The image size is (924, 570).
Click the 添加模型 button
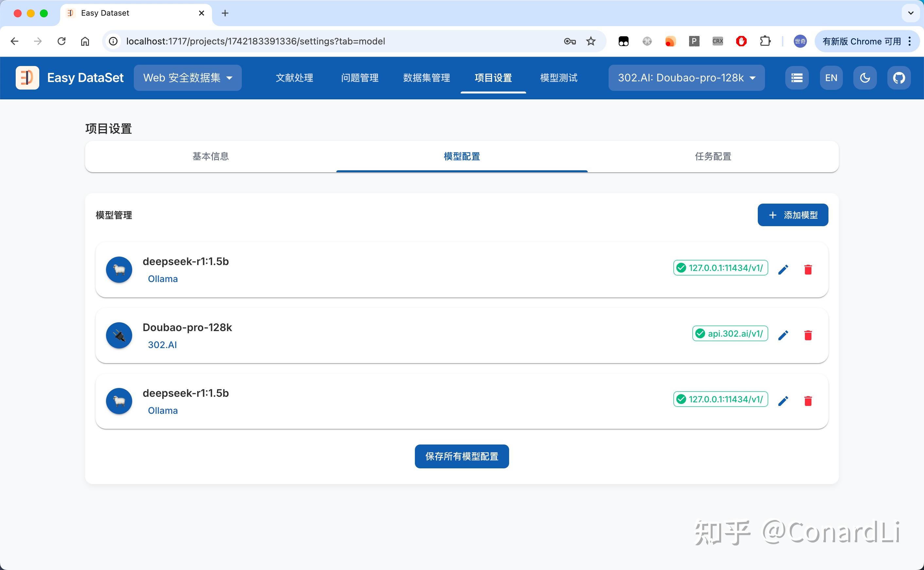[792, 215]
